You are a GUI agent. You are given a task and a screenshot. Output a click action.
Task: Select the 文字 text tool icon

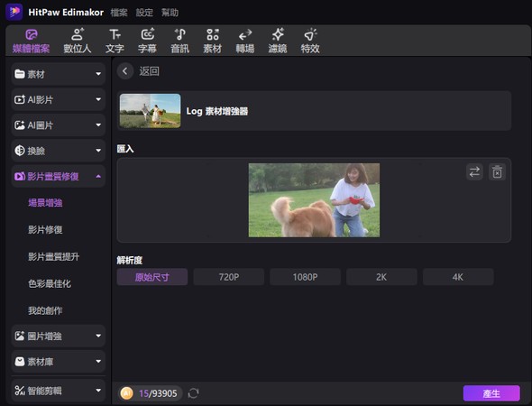(x=115, y=34)
